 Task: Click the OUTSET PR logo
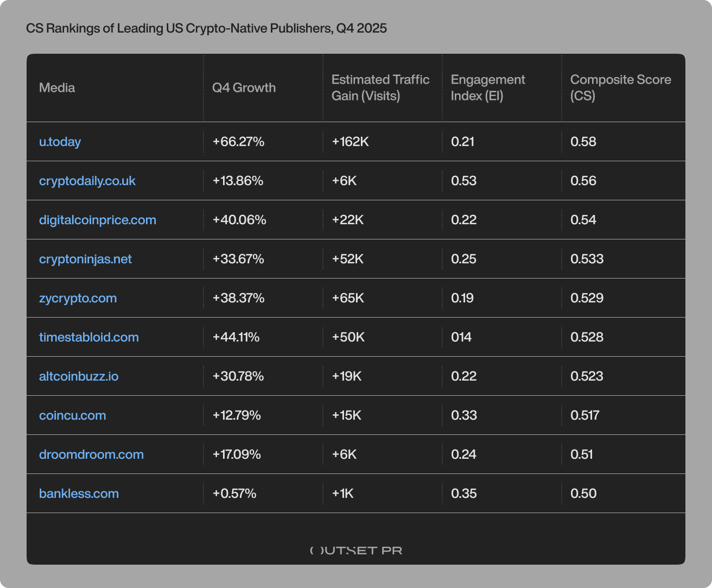355,551
